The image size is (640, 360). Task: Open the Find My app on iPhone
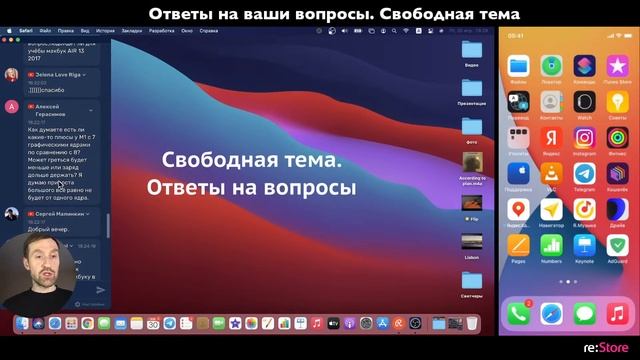point(551,66)
